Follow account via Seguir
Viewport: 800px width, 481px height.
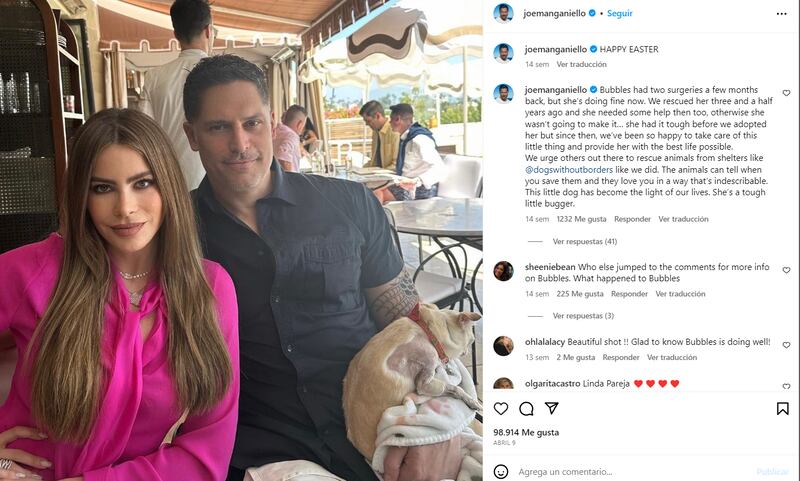[619, 14]
